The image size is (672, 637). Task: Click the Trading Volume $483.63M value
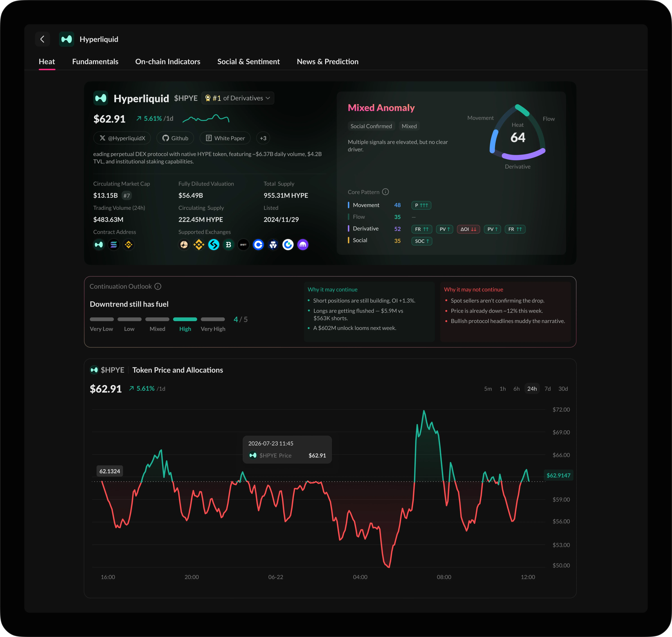pos(108,220)
